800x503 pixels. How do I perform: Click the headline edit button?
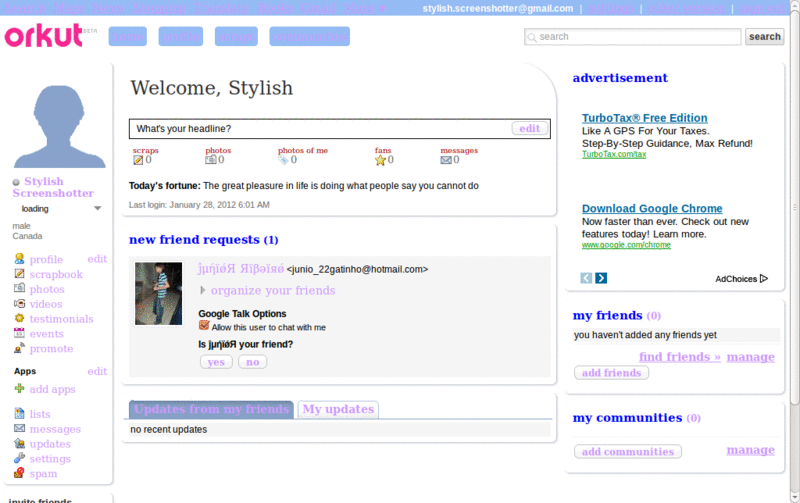tap(530, 129)
